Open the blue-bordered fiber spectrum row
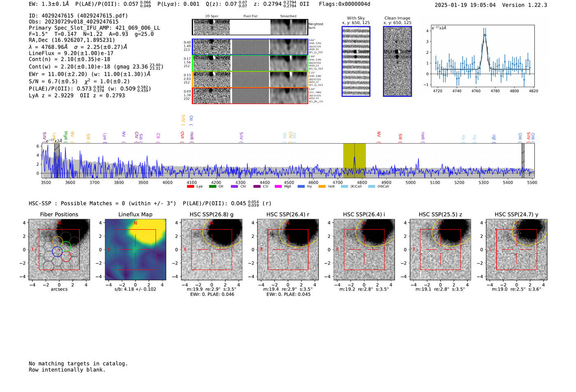 click(250, 47)
